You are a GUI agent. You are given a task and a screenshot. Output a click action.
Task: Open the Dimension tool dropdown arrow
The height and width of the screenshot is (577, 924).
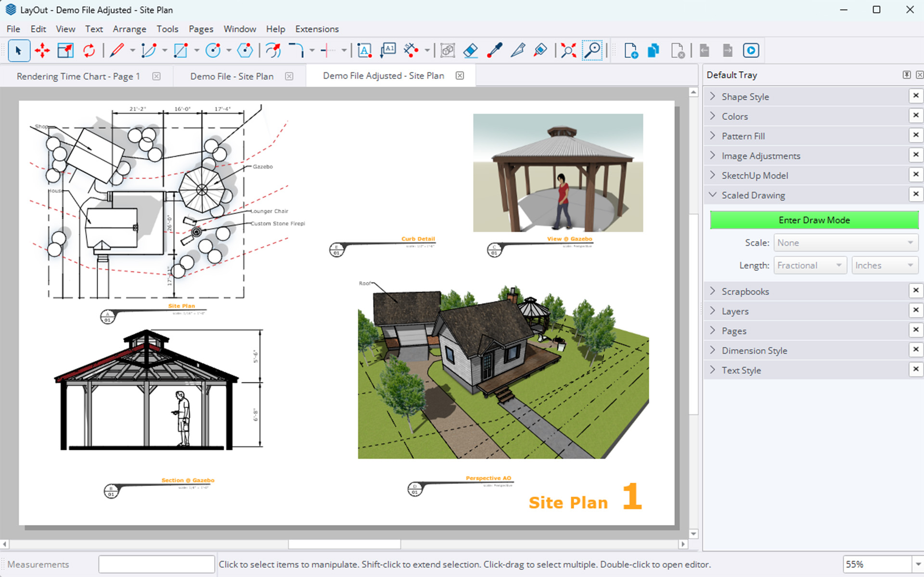tap(427, 51)
